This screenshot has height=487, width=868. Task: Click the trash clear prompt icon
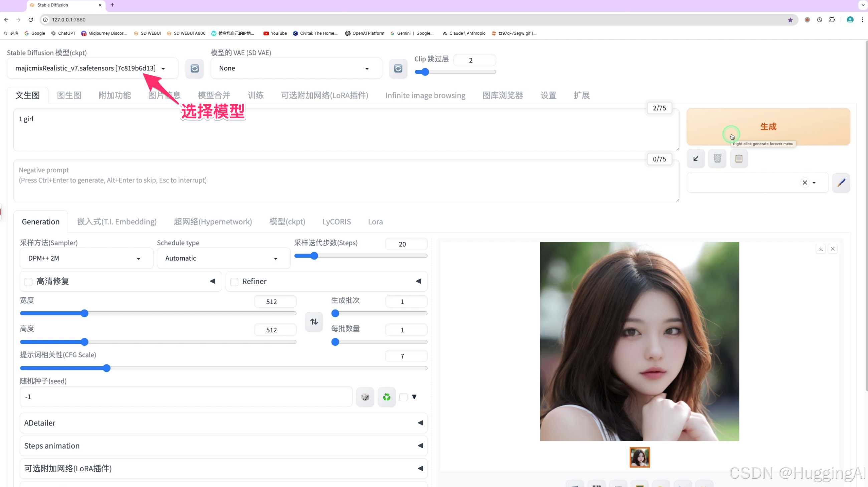(717, 158)
